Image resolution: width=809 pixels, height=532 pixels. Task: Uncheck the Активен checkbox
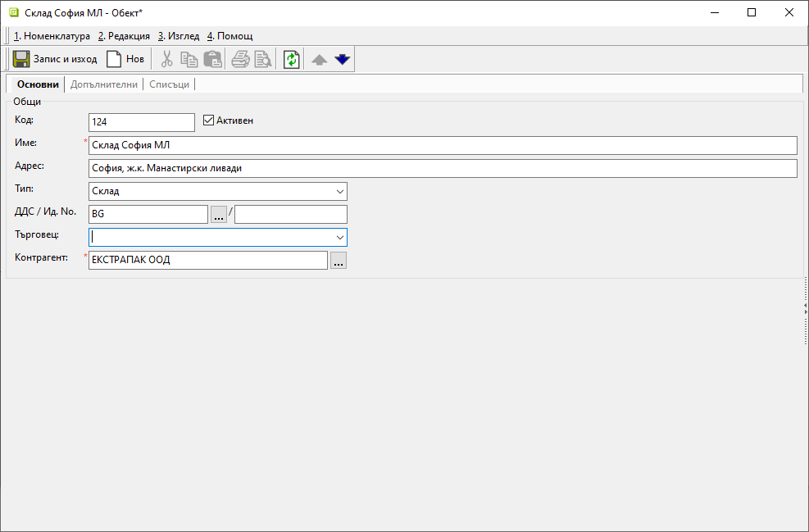click(208, 120)
